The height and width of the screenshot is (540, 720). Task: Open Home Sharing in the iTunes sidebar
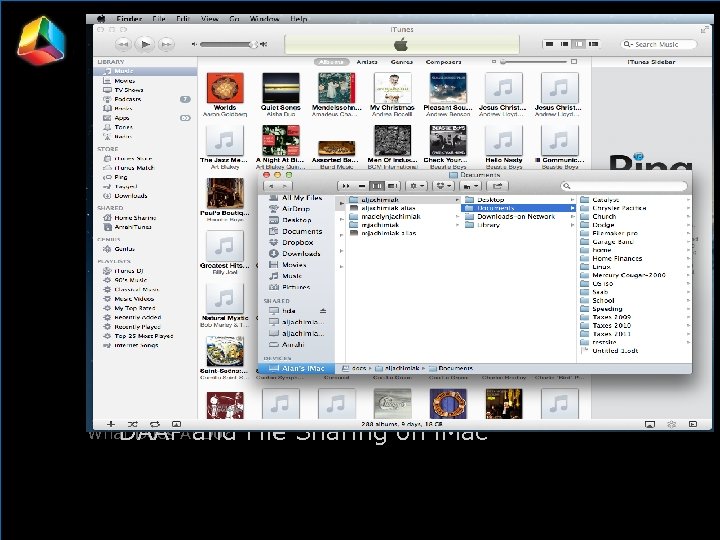pyautogui.click(x=145, y=218)
